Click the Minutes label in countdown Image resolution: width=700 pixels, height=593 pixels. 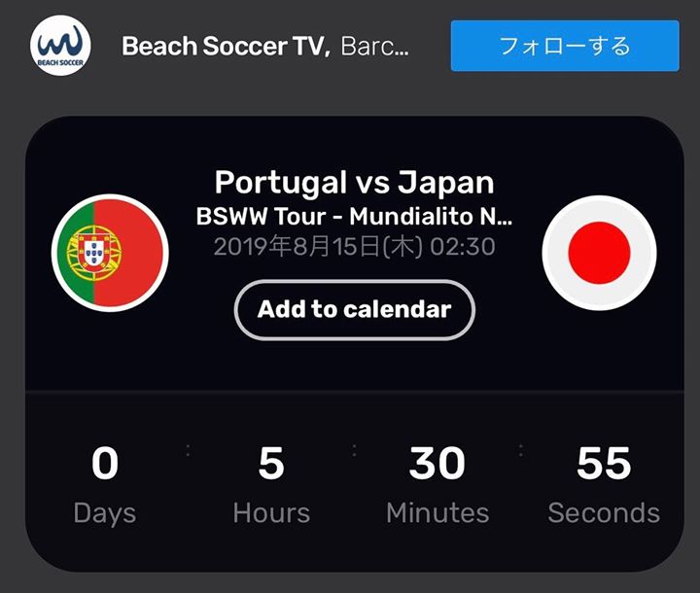437,512
